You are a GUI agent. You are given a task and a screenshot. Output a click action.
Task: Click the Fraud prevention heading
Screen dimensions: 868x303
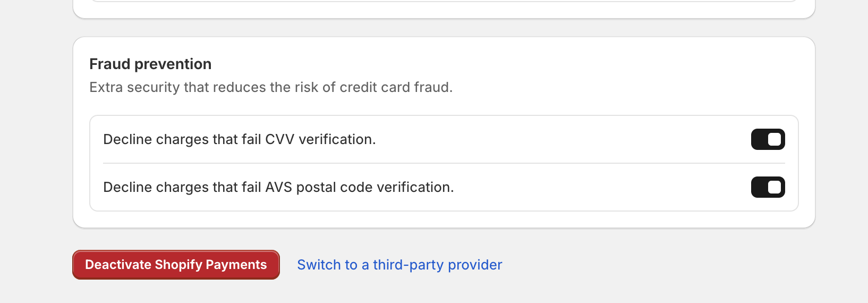tap(150, 64)
